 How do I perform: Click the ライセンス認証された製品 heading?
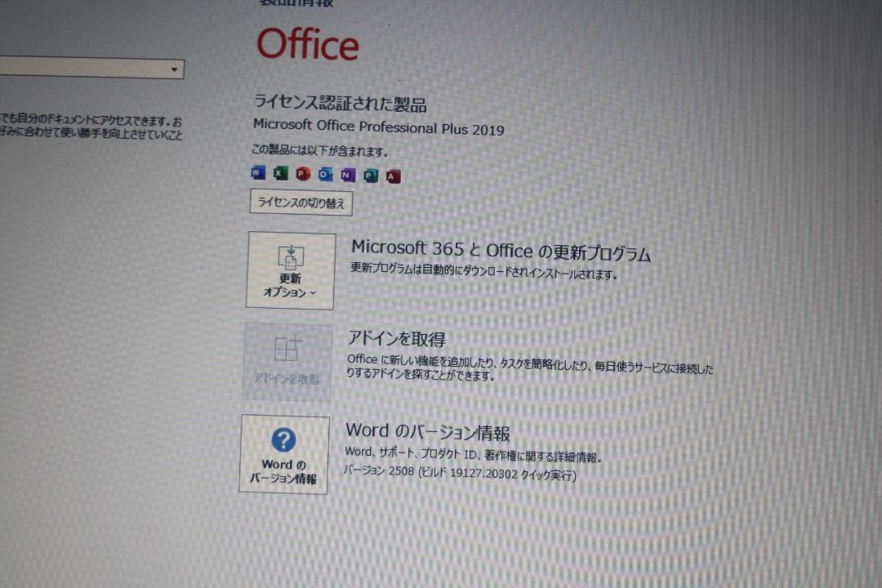click(x=340, y=103)
